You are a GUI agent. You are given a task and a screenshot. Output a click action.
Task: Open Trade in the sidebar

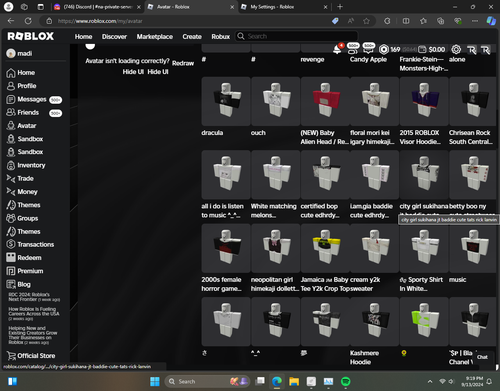coord(20,179)
